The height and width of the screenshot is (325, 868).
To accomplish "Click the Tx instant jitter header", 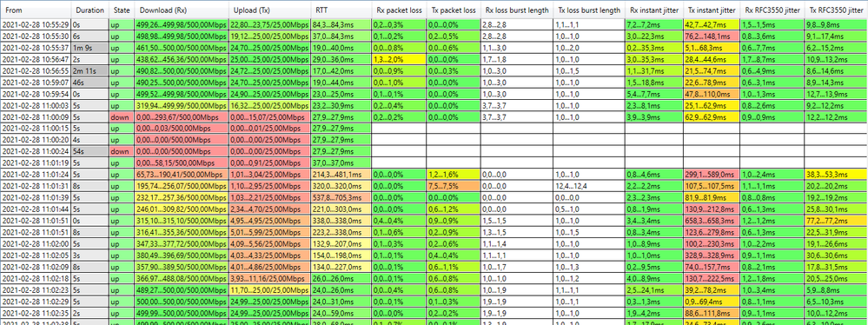I will click(x=712, y=10).
